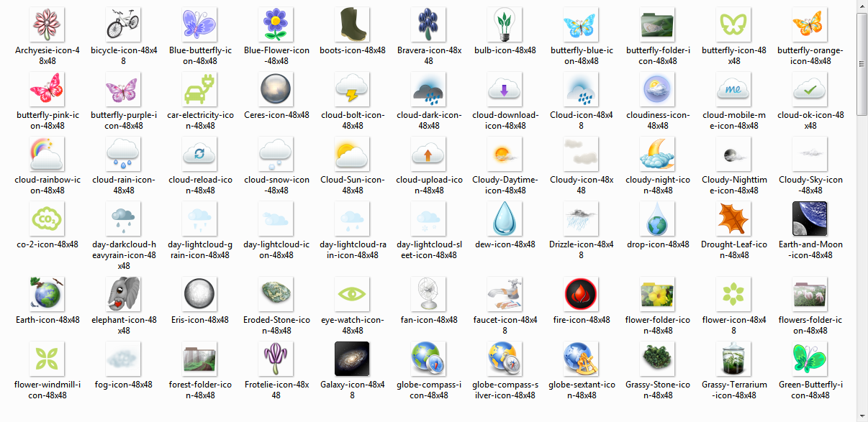This screenshot has width=868, height=422.
Task: Select the Grassy-Terrarium icon
Action: [734, 359]
